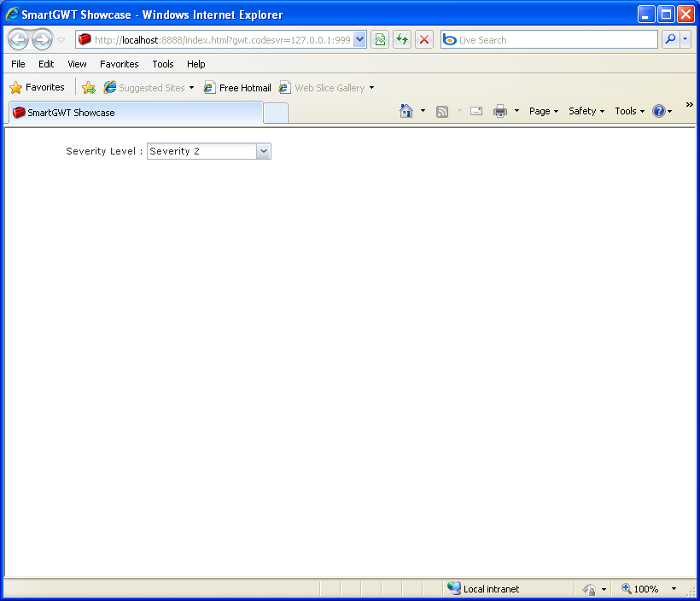Image resolution: width=700 pixels, height=601 pixels.
Task: Open the Help menu
Action: (196, 64)
